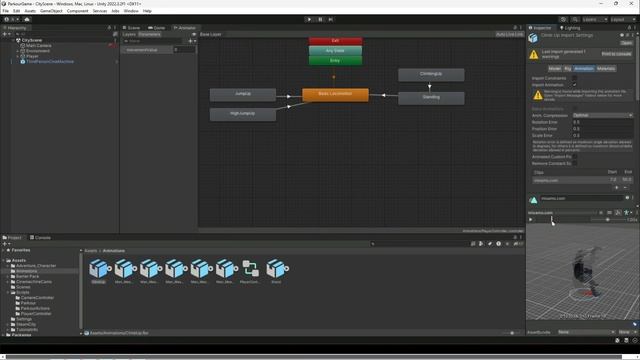640x360 pixels.
Task: Click the Play button in the top toolbar
Action: coord(309,19)
